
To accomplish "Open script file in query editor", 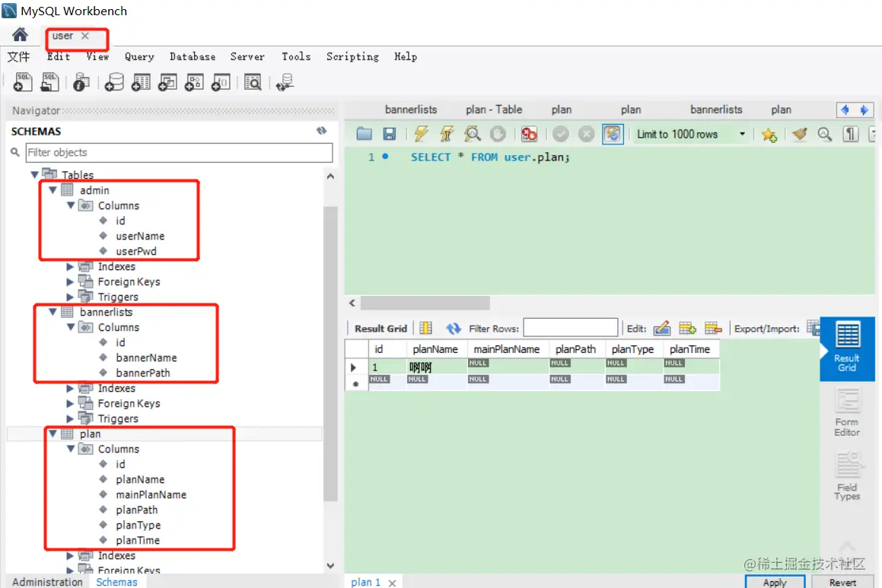I will [364, 134].
